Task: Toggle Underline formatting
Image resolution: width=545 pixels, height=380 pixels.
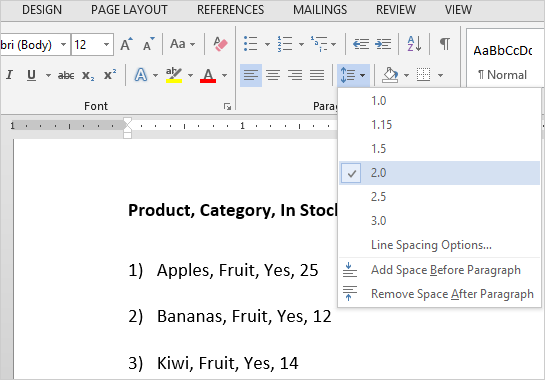Action: (x=31, y=75)
